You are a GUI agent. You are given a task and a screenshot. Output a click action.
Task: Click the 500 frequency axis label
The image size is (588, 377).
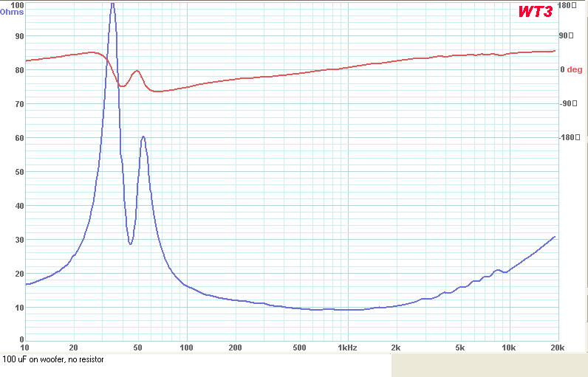point(299,347)
